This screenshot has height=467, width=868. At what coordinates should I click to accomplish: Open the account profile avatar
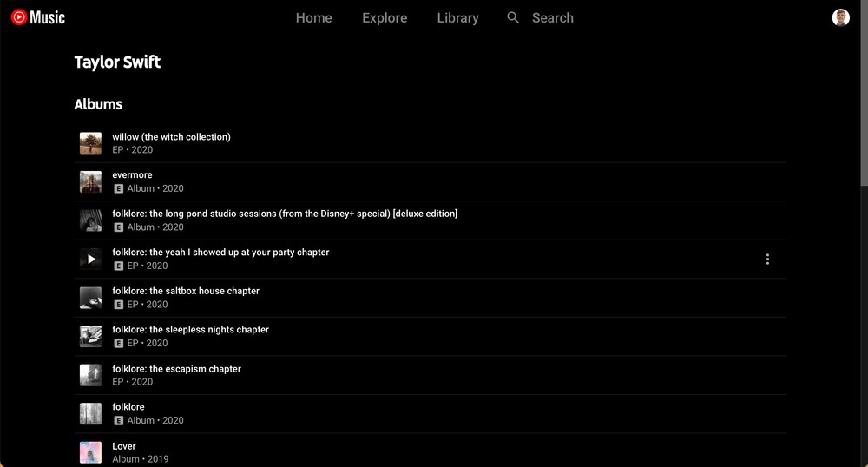[x=840, y=17]
